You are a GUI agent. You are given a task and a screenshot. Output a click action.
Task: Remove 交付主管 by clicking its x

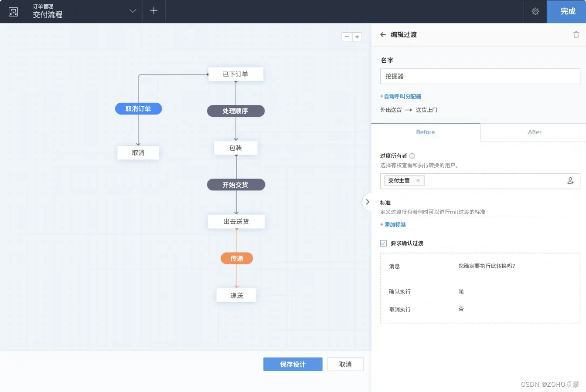417,180
